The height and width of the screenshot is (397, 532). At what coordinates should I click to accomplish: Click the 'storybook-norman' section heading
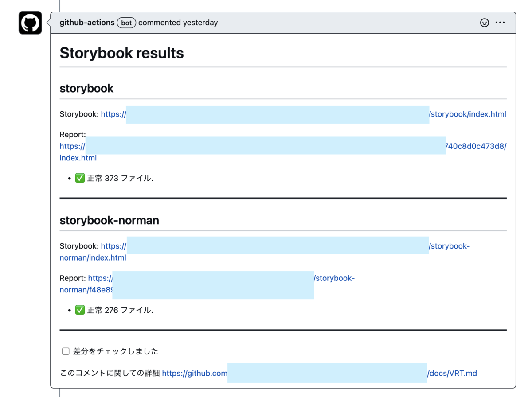tap(109, 221)
